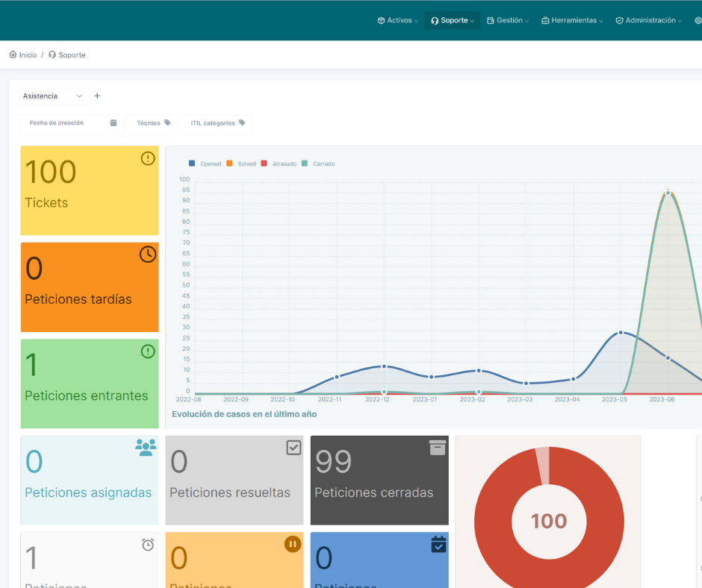This screenshot has width=702, height=588.
Task: Click the pause icon on orange card
Action: (293, 545)
